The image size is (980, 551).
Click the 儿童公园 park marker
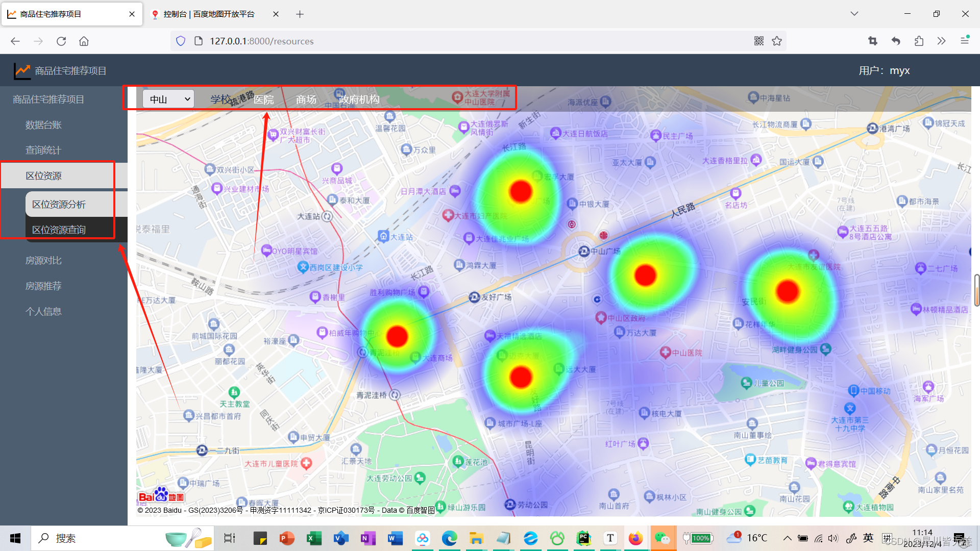point(746,382)
